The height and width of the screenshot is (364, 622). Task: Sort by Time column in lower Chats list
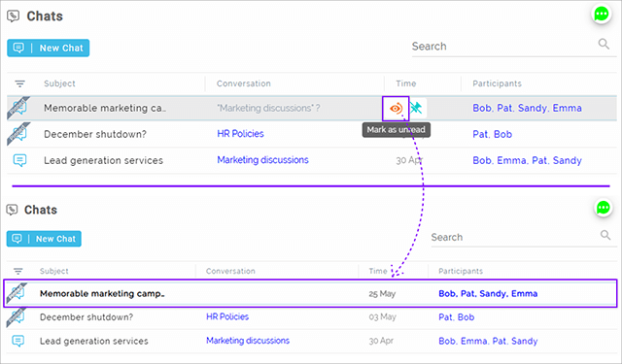click(378, 272)
